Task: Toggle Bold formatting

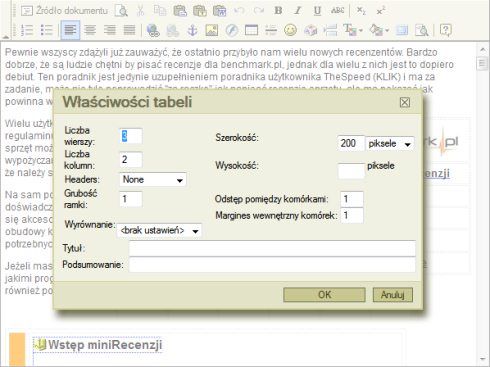Action: click(278, 11)
